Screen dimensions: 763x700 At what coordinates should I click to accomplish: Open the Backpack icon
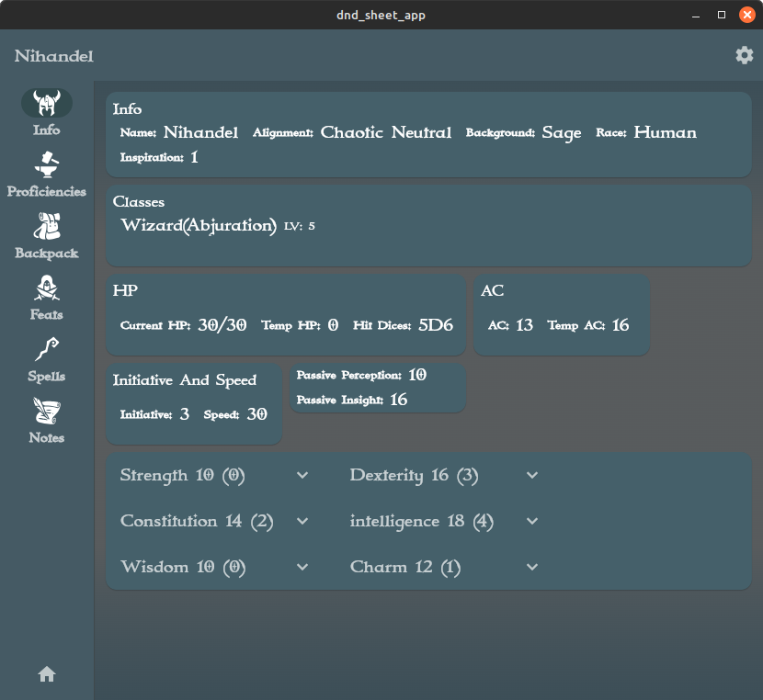click(x=47, y=227)
